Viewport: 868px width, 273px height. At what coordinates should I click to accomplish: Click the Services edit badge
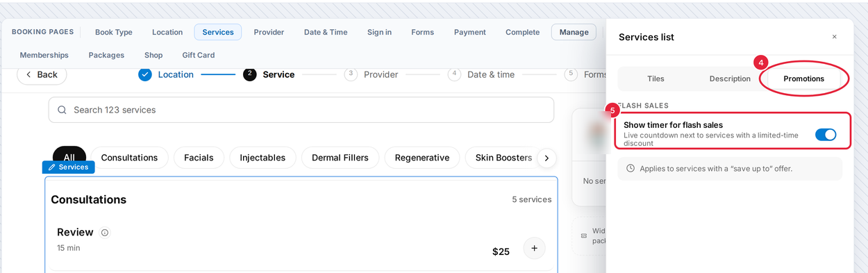pyautogui.click(x=69, y=167)
